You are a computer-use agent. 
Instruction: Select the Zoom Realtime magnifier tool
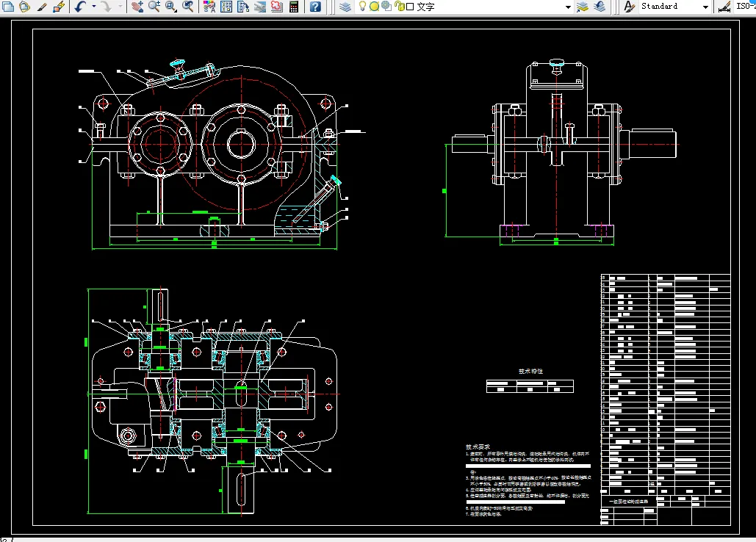click(154, 7)
